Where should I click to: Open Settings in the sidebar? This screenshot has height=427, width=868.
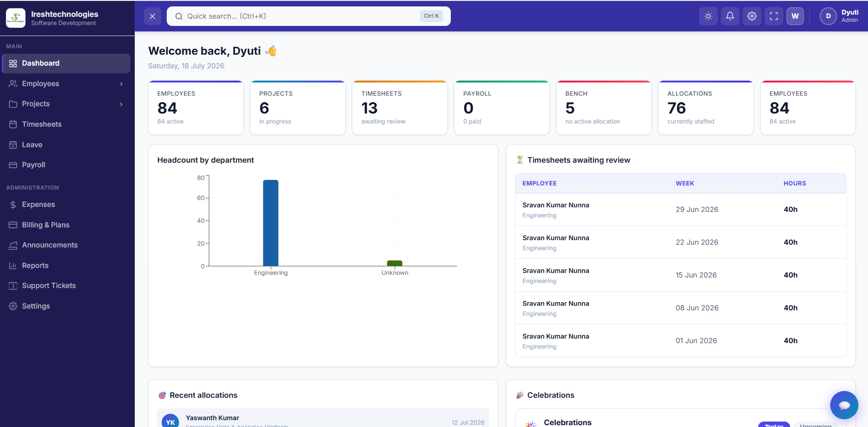click(66, 306)
